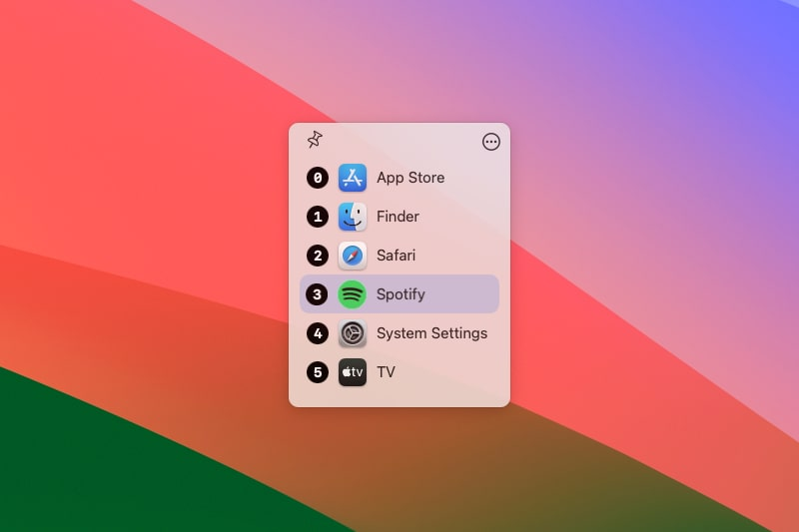799x532 pixels.
Task: Select the "TV" text label
Action: coord(386,372)
